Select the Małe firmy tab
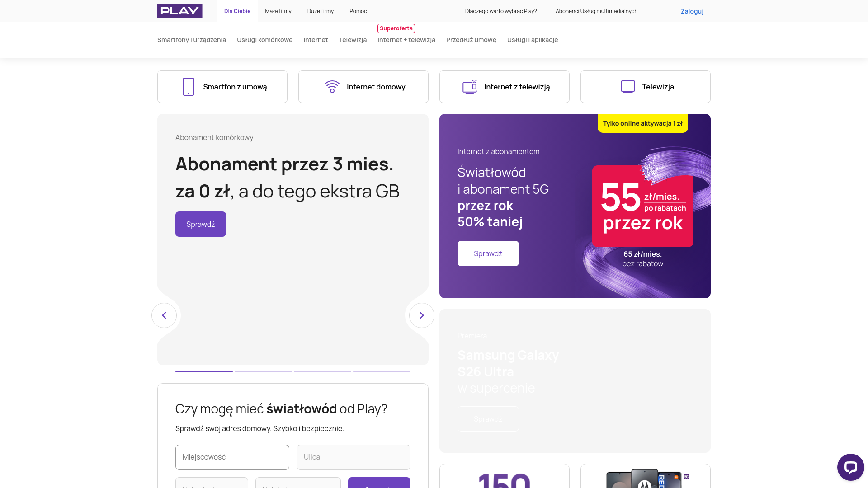868x488 pixels. pos(278,11)
